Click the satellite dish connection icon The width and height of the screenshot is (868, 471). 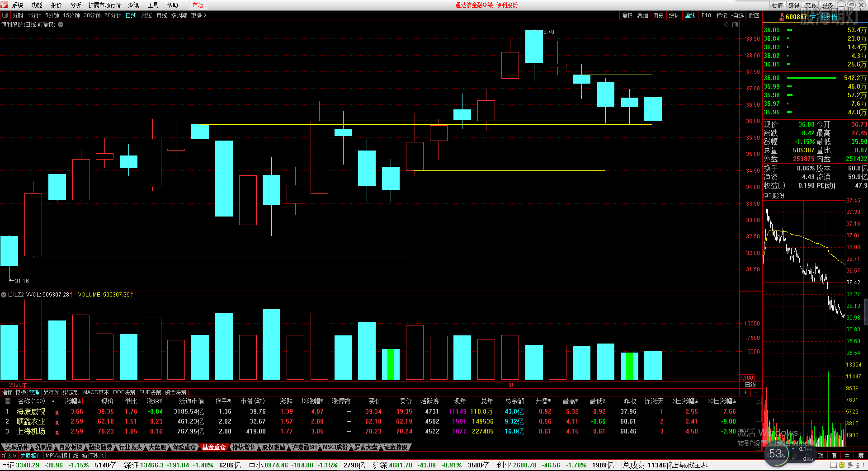[850, 465]
